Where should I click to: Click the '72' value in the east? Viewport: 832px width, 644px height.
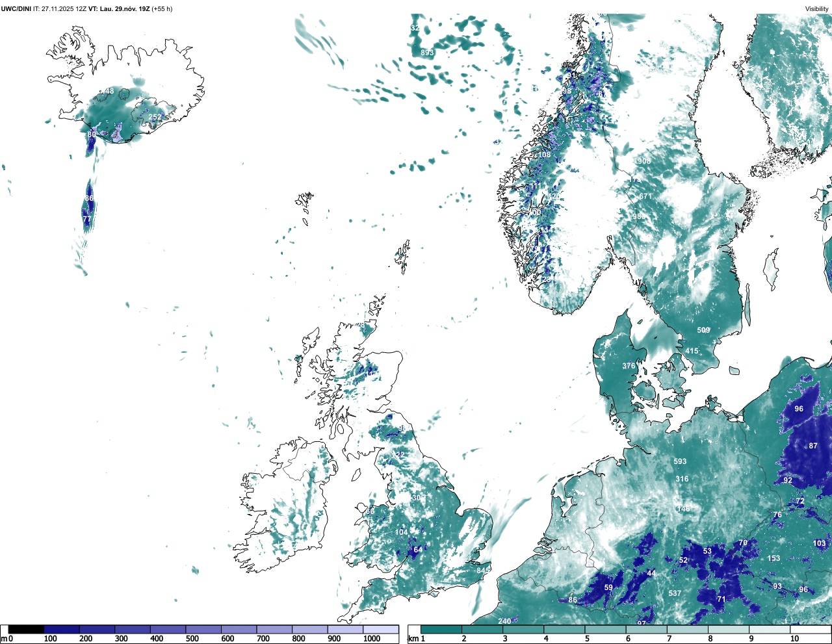click(800, 502)
